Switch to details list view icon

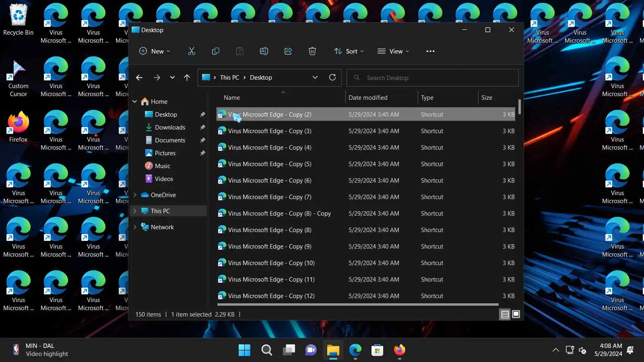click(505, 315)
